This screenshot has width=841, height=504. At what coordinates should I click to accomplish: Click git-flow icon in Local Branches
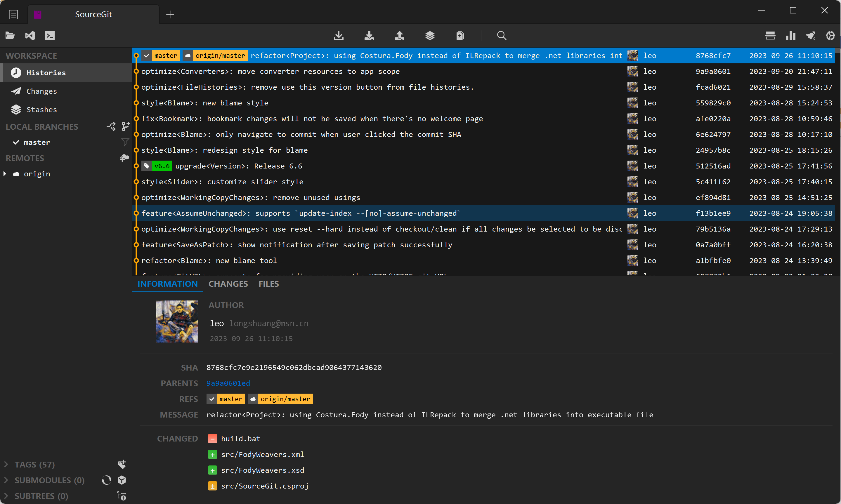coord(111,126)
